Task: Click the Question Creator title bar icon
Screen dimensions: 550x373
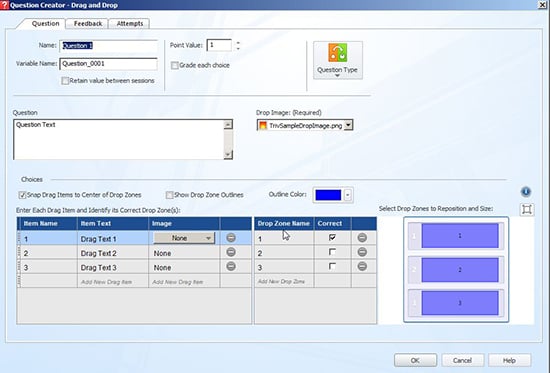Action: [4, 5]
